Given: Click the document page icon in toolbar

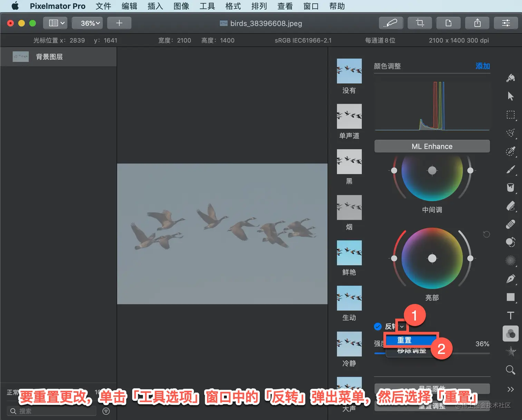Looking at the screenshot, I should click(x=448, y=23).
